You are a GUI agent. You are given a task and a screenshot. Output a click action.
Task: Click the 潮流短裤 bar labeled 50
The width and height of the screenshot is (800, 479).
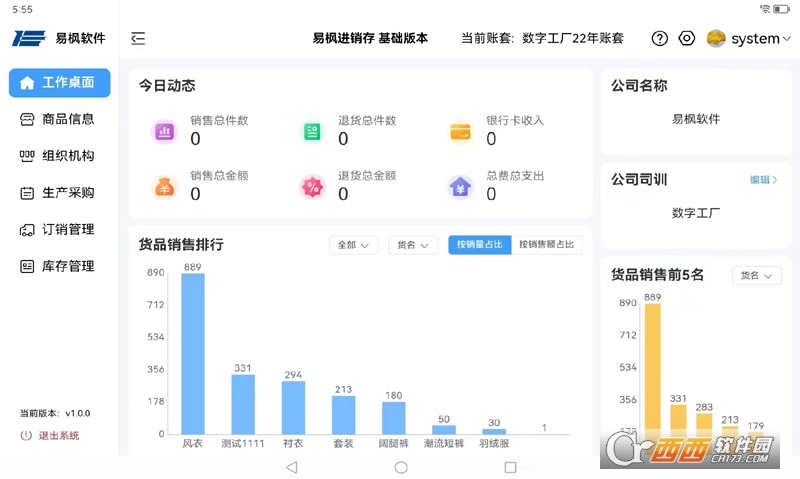point(444,430)
